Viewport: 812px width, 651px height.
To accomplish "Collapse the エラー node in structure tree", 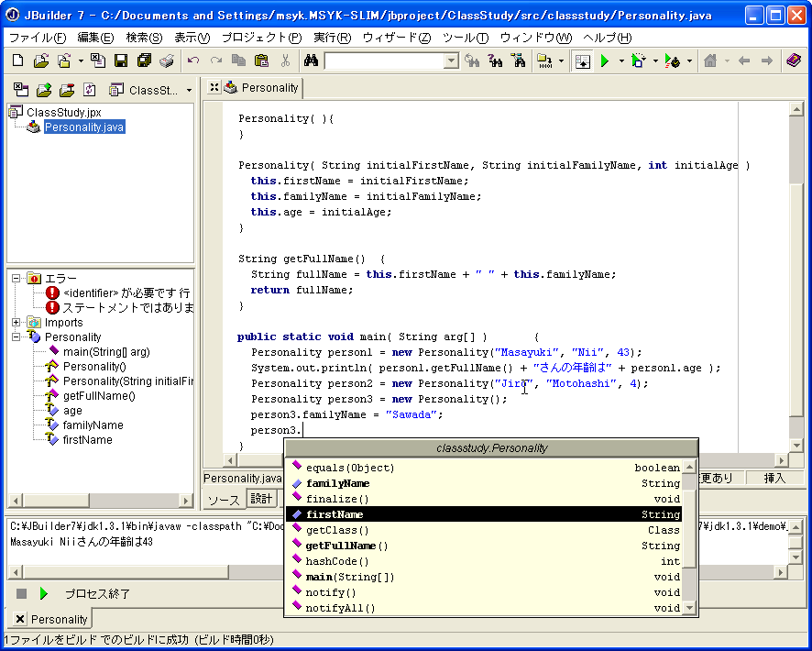I will 16,278.
